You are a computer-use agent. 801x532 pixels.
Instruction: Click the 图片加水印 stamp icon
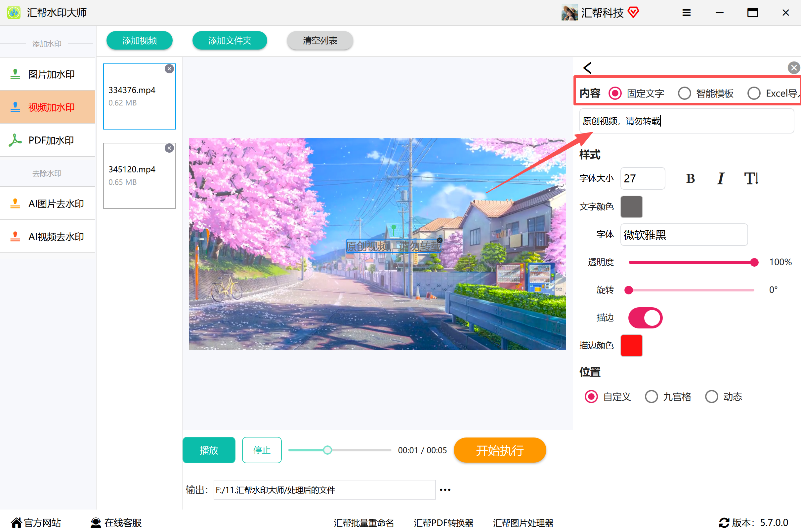(15, 74)
